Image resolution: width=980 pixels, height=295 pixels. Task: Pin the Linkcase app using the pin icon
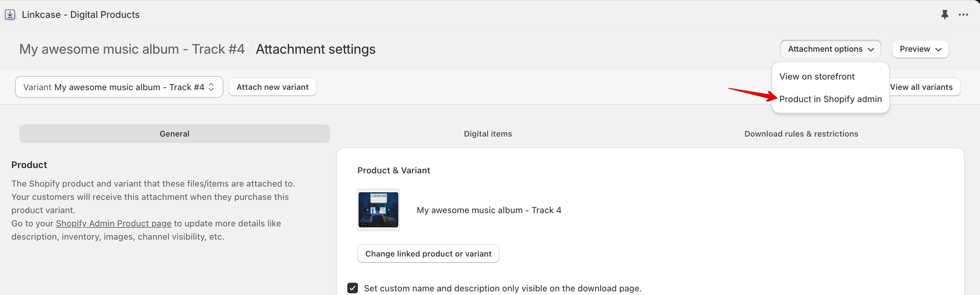click(945, 15)
